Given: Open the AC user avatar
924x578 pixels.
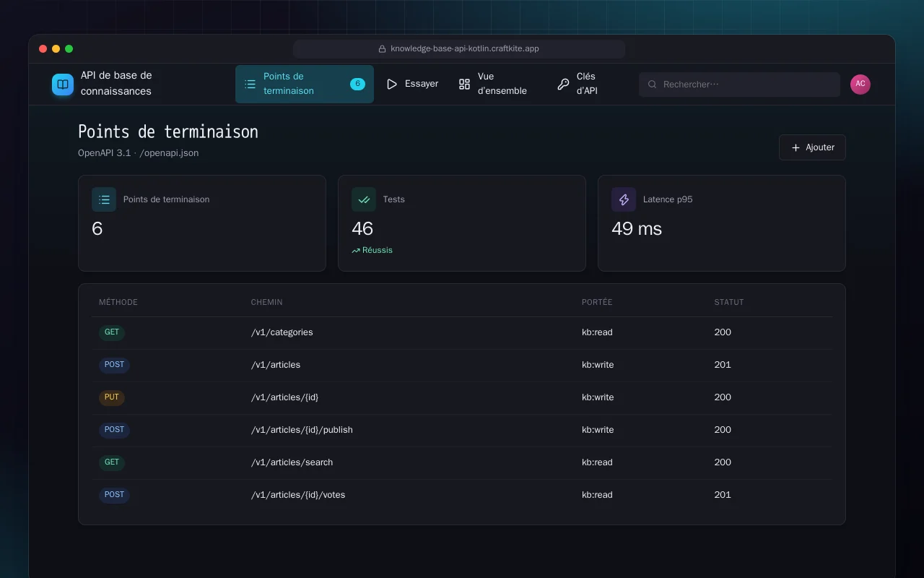Looking at the screenshot, I should pos(860,84).
